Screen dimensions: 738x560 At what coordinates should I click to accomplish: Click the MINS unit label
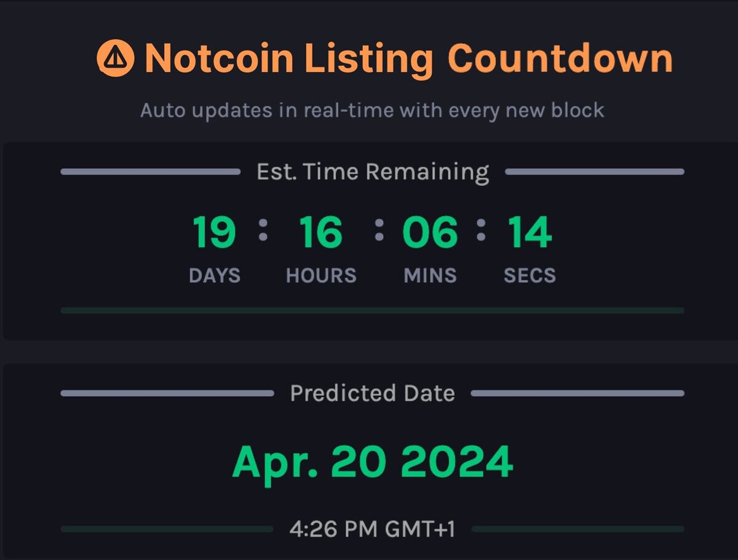coord(430,275)
